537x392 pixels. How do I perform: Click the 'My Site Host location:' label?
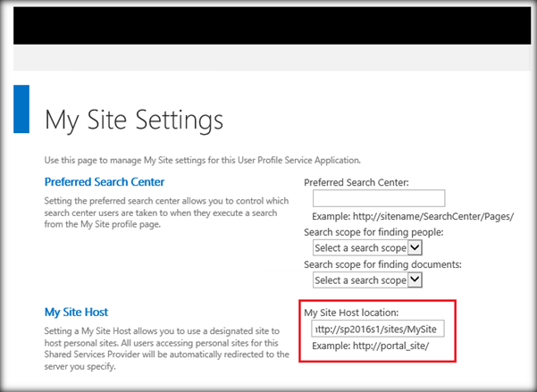(x=349, y=313)
